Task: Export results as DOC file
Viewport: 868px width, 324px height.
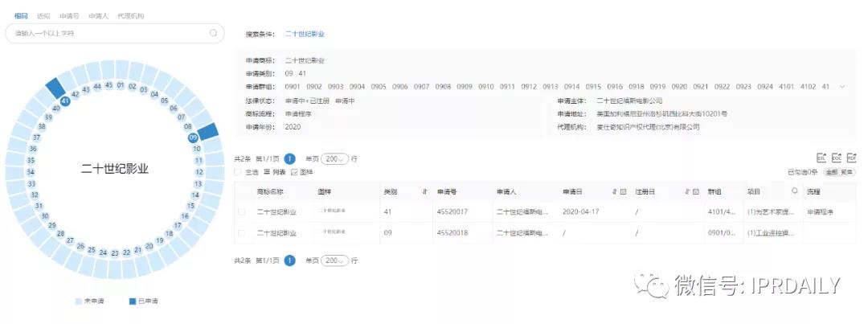Action: point(837,158)
